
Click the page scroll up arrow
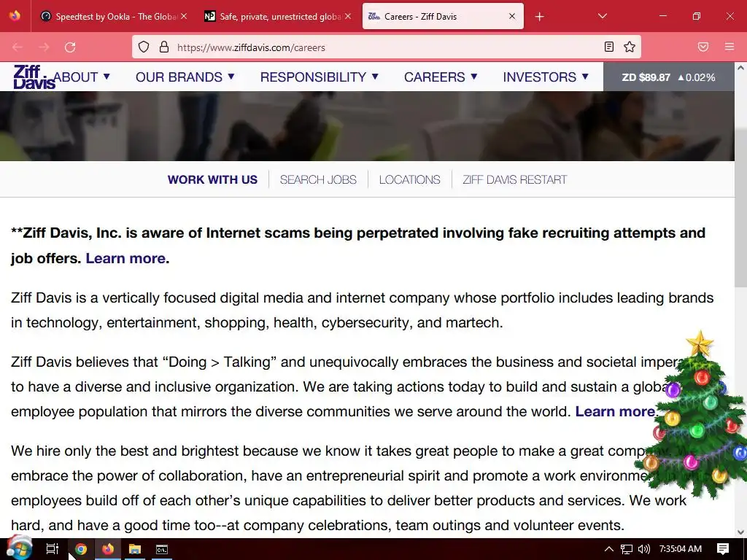tap(741, 68)
